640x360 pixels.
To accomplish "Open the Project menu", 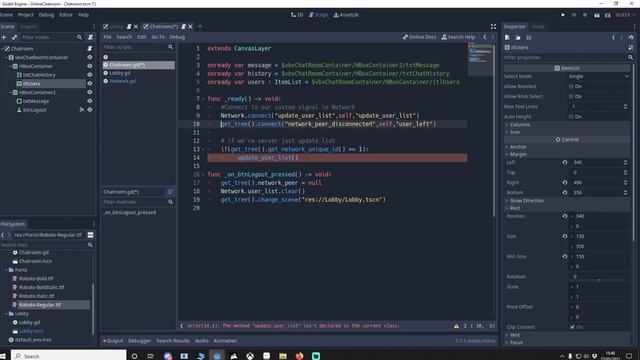I will pyautogui.click(x=25, y=15).
